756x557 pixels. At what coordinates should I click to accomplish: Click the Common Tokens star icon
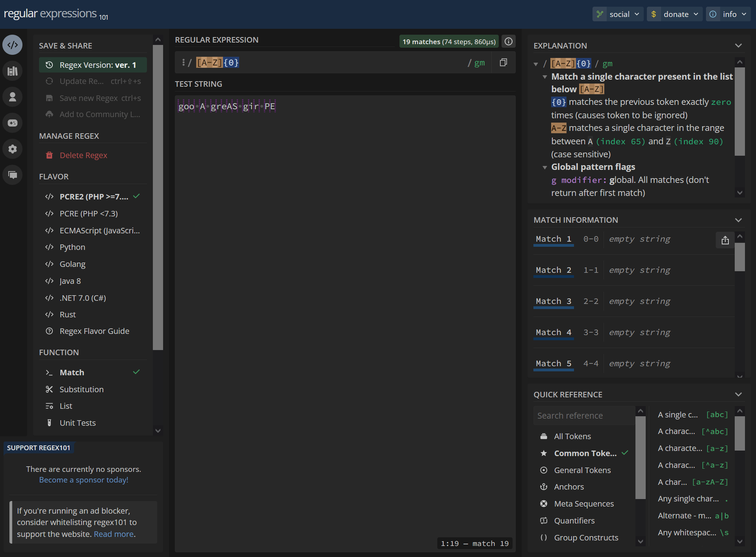[544, 453]
